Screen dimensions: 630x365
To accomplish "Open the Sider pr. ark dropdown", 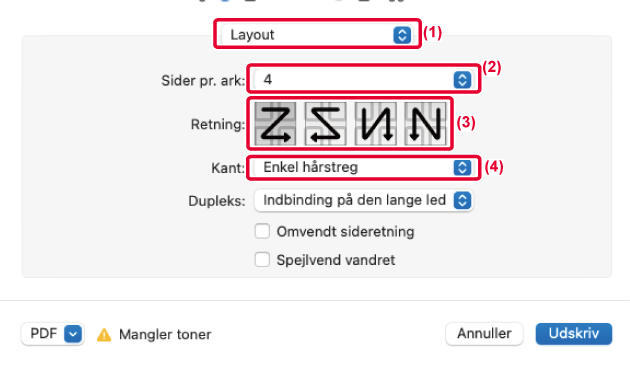I will [364, 80].
